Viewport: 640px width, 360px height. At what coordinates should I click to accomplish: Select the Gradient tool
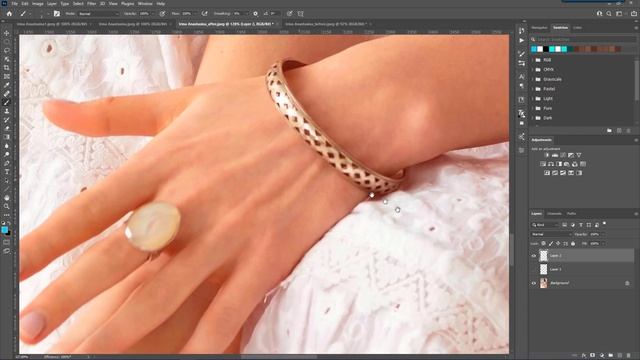click(7, 137)
